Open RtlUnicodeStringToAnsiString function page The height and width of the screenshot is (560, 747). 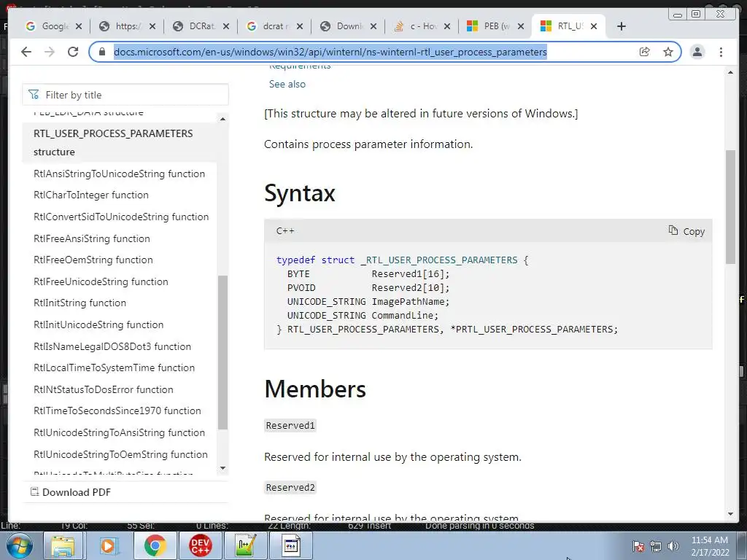119,432
